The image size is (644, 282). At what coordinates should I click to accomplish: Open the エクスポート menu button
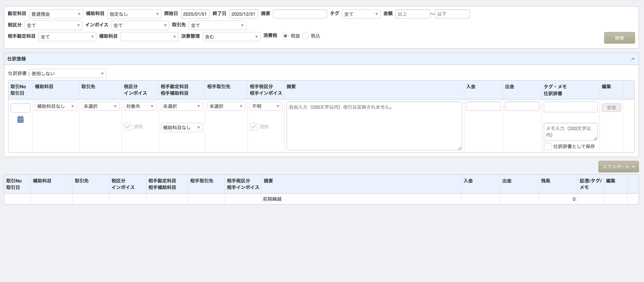coord(618,167)
